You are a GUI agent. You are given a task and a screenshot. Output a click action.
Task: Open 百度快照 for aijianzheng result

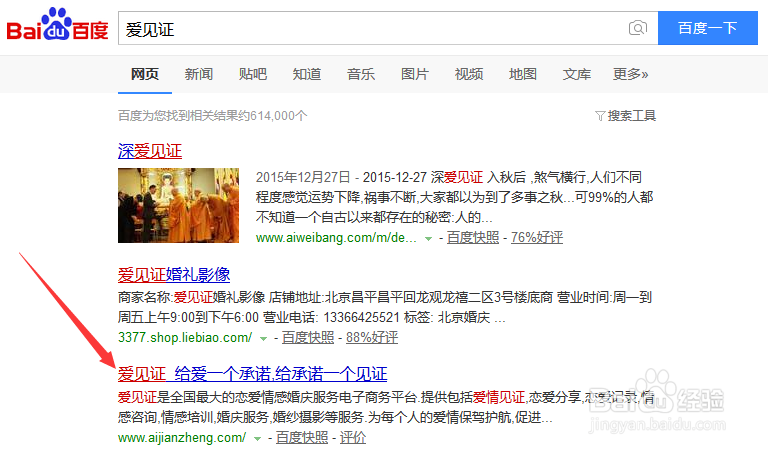coord(302,437)
